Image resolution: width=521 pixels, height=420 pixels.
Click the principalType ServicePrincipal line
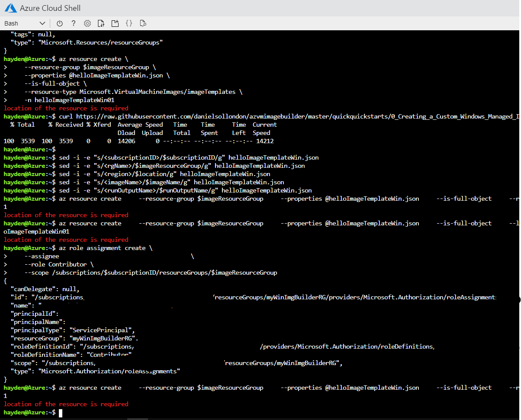pyautogui.click(x=73, y=330)
